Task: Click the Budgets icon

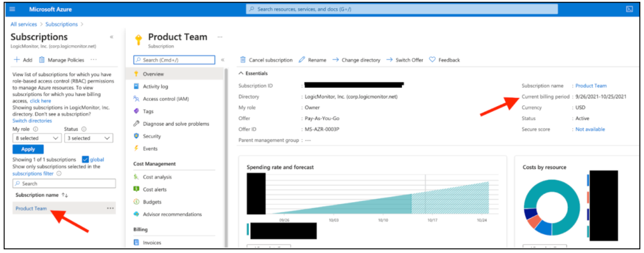Action: pos(136,202)
